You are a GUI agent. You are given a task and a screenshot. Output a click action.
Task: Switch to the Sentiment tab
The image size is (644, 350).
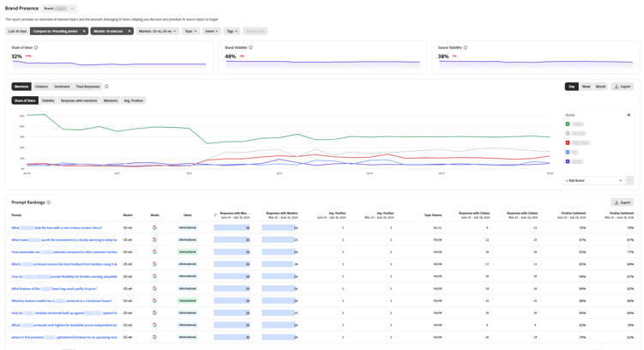pyautogui.click(x=62, y=87)
